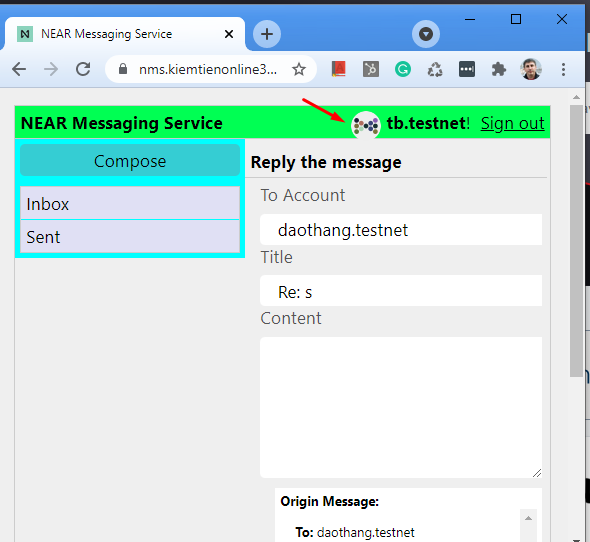Click the Sign out link

512,123
